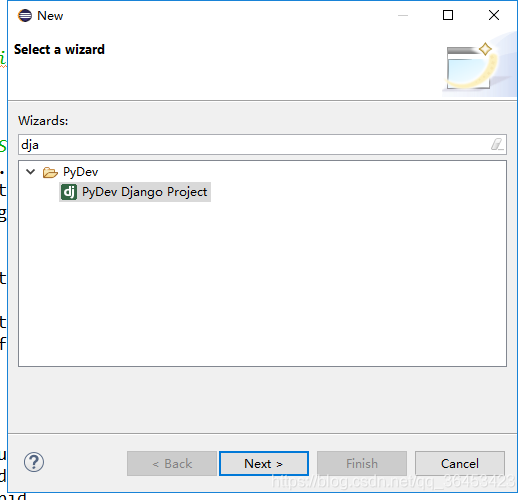Cancel the New wizard dialog
525x500 pixels.
[460, 463]
